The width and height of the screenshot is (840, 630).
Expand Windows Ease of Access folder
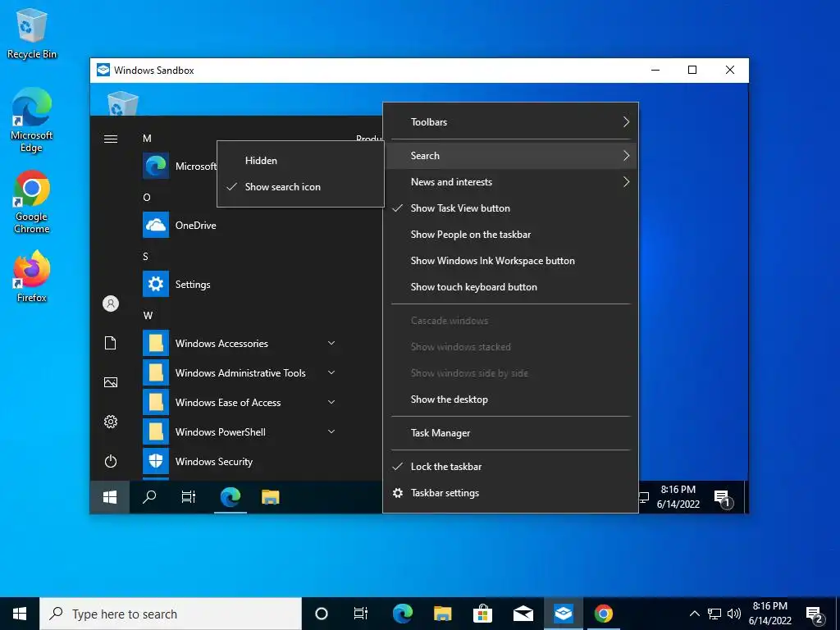coord(240,402)
